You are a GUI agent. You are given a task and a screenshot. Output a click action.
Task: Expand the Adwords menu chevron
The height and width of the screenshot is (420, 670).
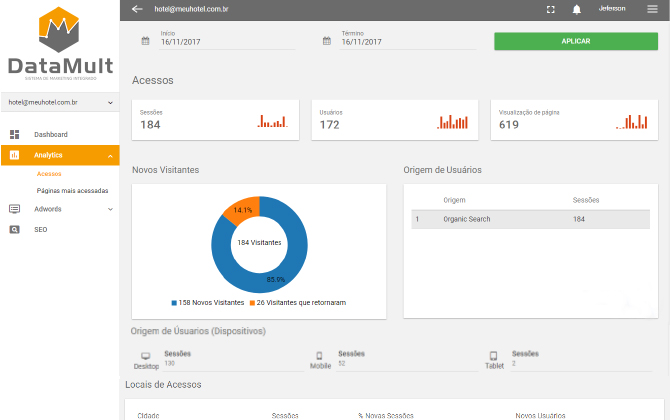(110, 209)
